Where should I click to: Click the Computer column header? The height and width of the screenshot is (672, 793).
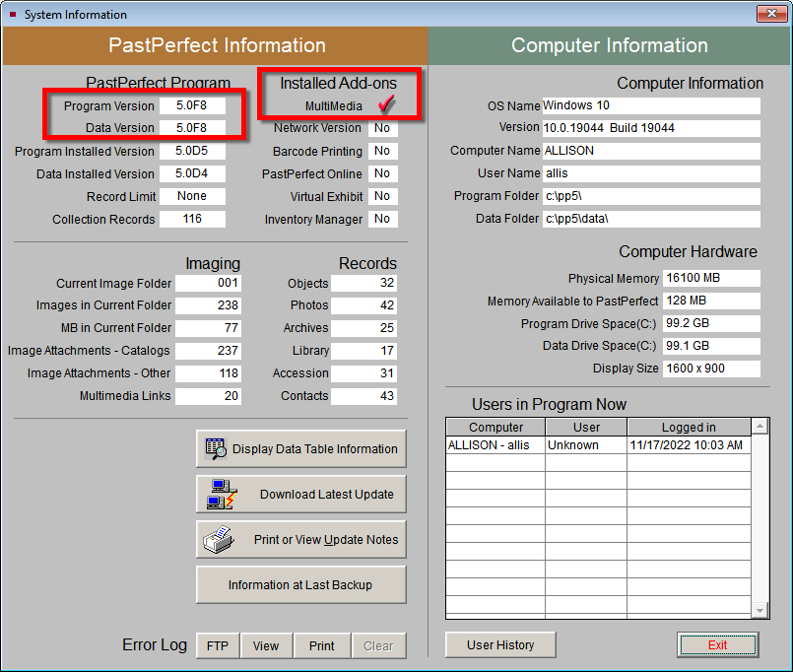coord(496,428)
